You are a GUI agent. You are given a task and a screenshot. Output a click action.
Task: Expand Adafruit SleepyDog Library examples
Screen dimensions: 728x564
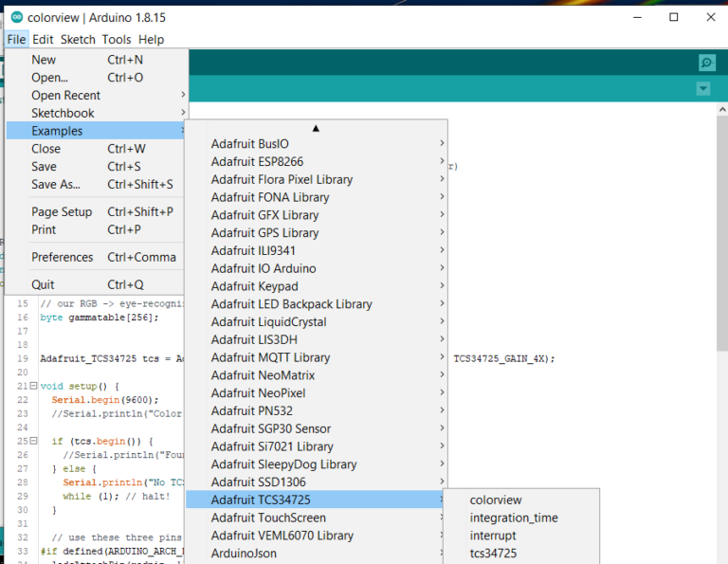click(317, 464)
